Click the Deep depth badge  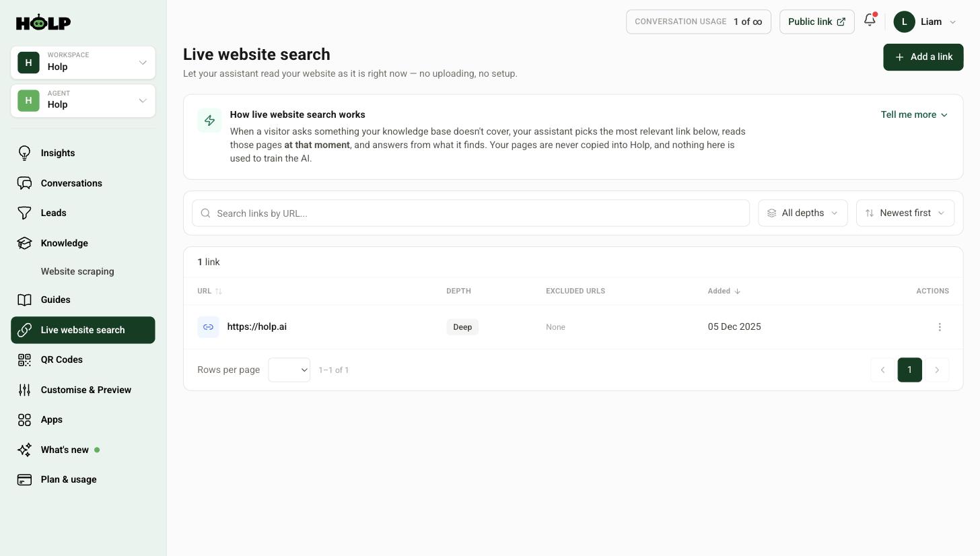tap(462, 327)
